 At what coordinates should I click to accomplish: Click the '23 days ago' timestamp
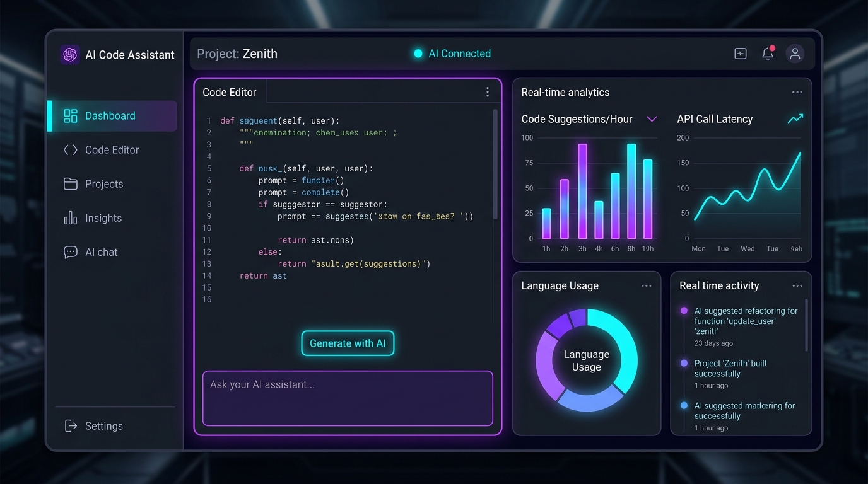pyautogui.click(x=713, y=343)
